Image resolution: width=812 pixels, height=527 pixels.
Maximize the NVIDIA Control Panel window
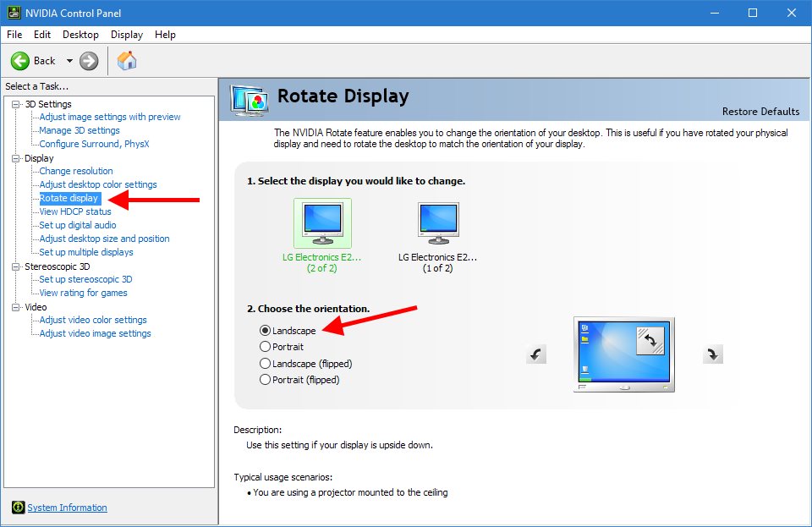click(753, 13)
